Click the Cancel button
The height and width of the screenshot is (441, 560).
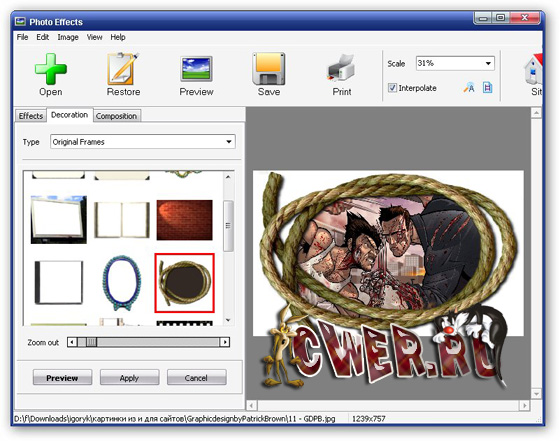pyautogui.click(x=196, y=378)
